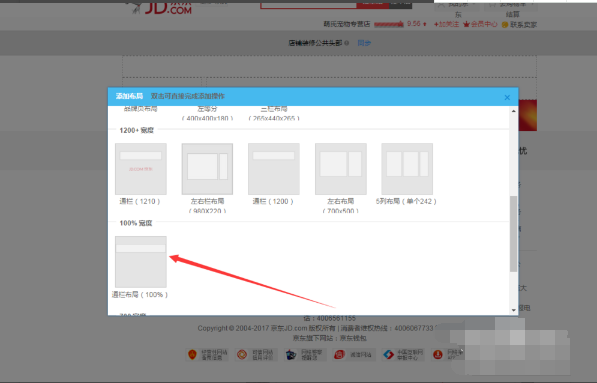The image size is (597, 383).
Task: Click the dialog vertical scrollbar thumb
Action: 514,234
